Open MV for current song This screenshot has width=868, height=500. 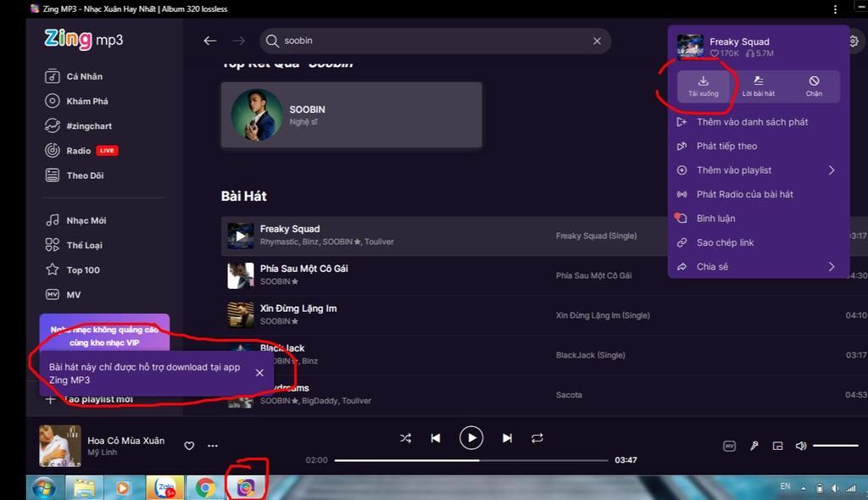point(730,446)
